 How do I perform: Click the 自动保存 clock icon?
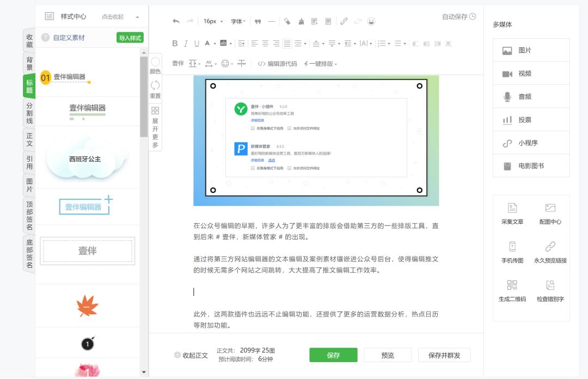click(x=473, y=16)
